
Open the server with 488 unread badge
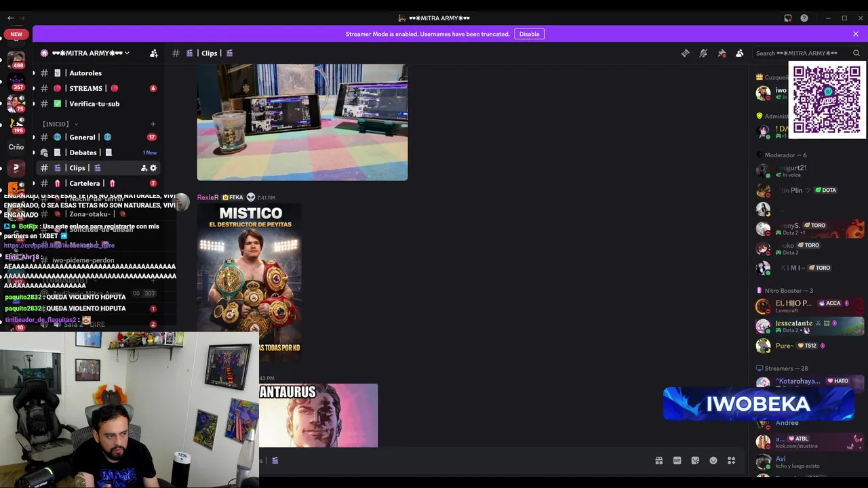click(x=16, y=60)
